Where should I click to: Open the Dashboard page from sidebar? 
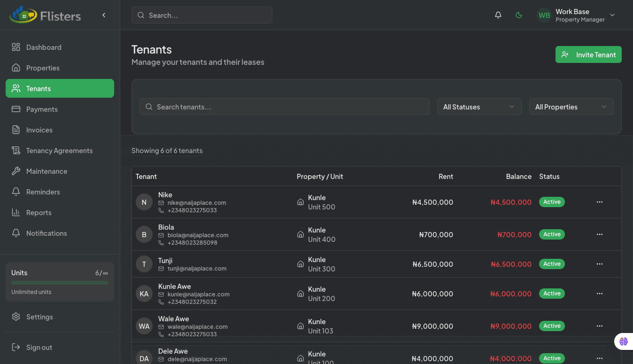44,47
